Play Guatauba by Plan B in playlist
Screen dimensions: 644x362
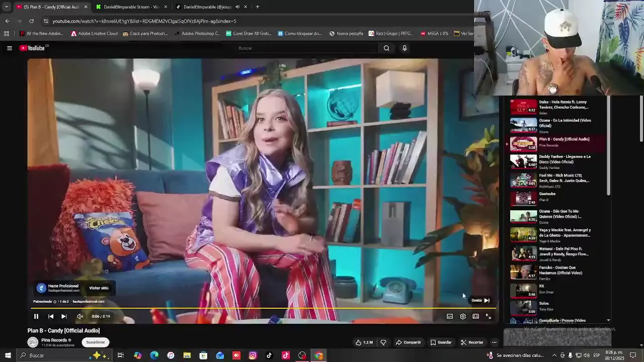tap(556, 199)
